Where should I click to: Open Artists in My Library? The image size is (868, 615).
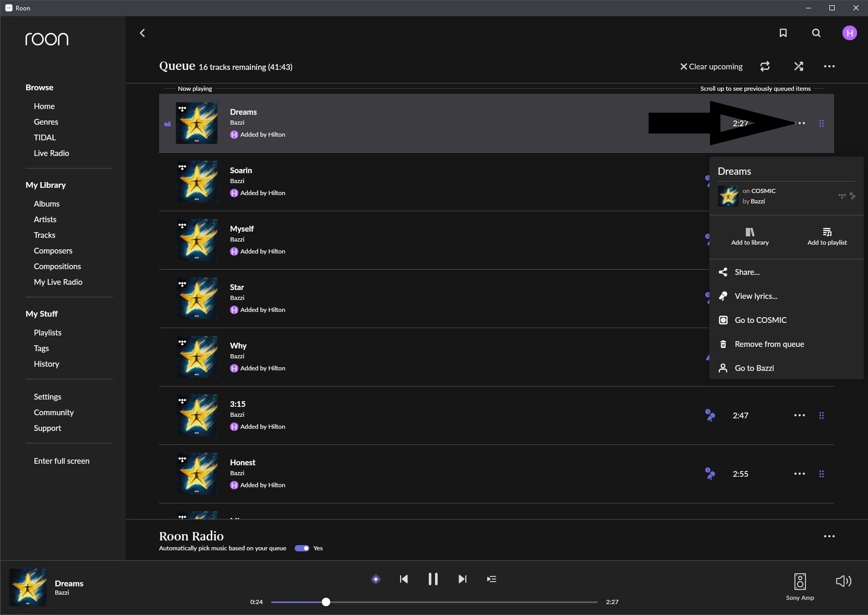45,220
